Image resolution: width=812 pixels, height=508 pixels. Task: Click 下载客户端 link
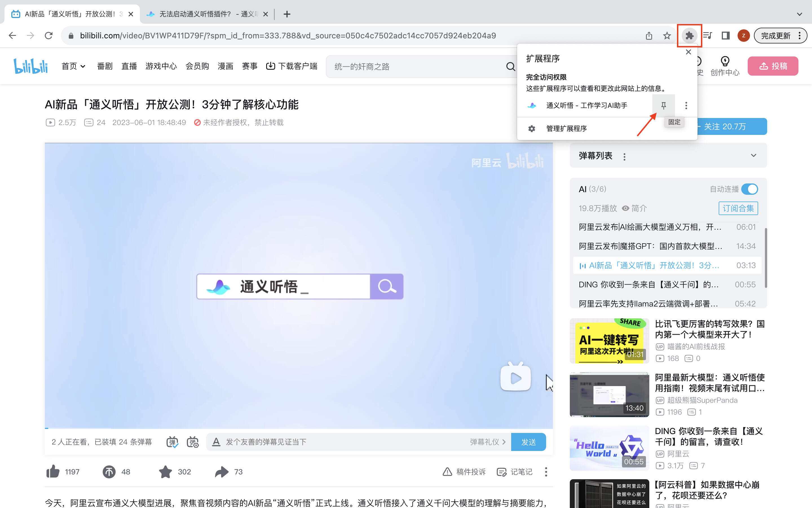point(292,66)
